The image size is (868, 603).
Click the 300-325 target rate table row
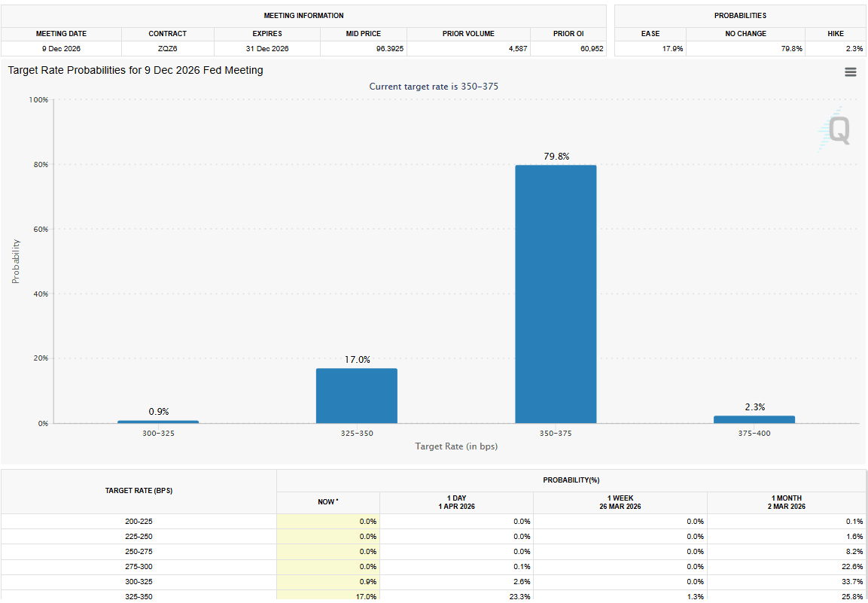tap(139, 581)
